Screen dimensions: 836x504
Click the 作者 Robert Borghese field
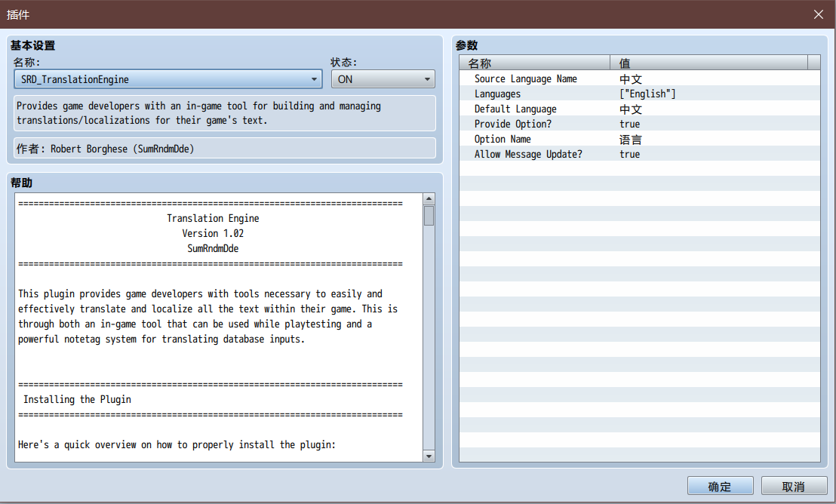224,149
